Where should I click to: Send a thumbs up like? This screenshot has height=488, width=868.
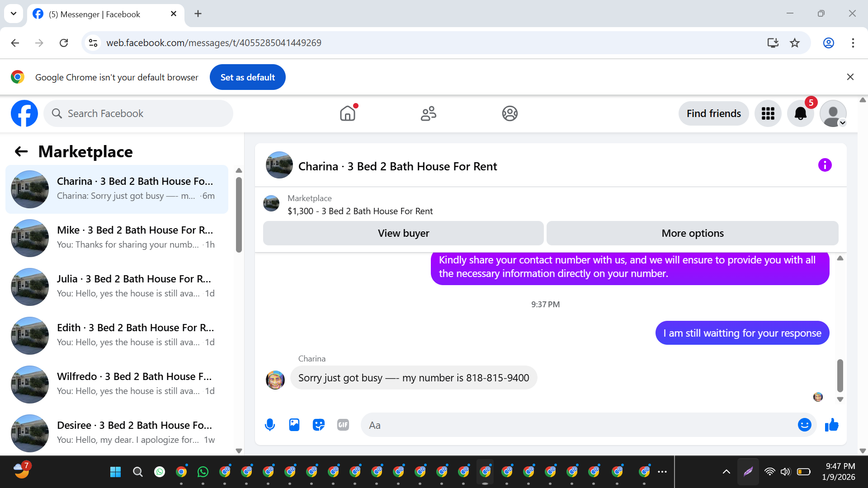click(831, 425)
